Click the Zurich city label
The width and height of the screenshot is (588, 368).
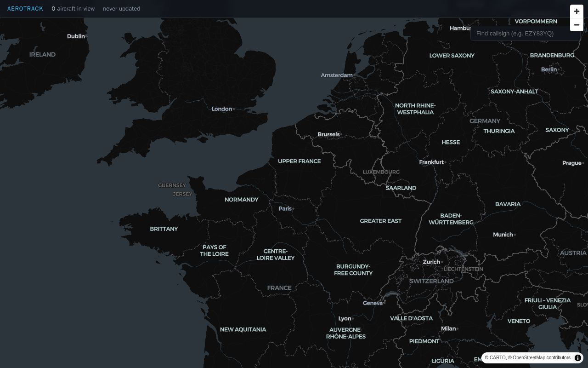coord(431,262)
